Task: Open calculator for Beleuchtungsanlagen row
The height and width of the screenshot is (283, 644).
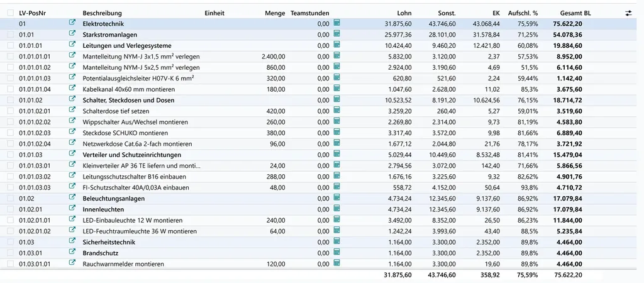Action: 337,197
